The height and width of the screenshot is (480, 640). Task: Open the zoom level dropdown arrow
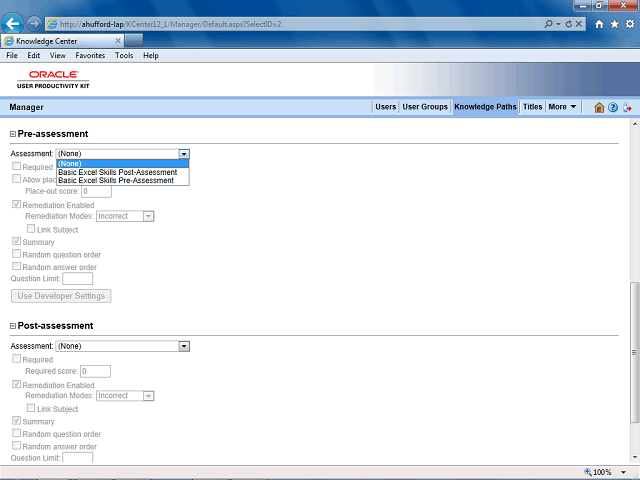click(623, 472)
